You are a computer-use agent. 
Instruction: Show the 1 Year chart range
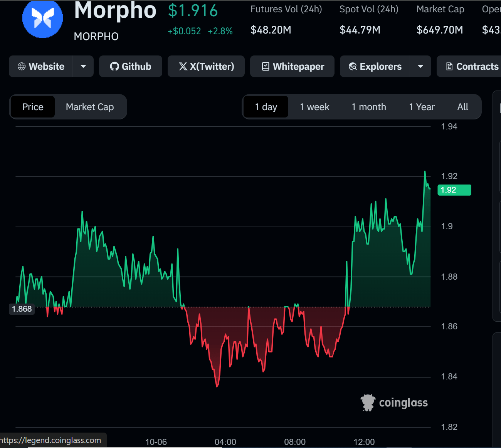[422, 107]
